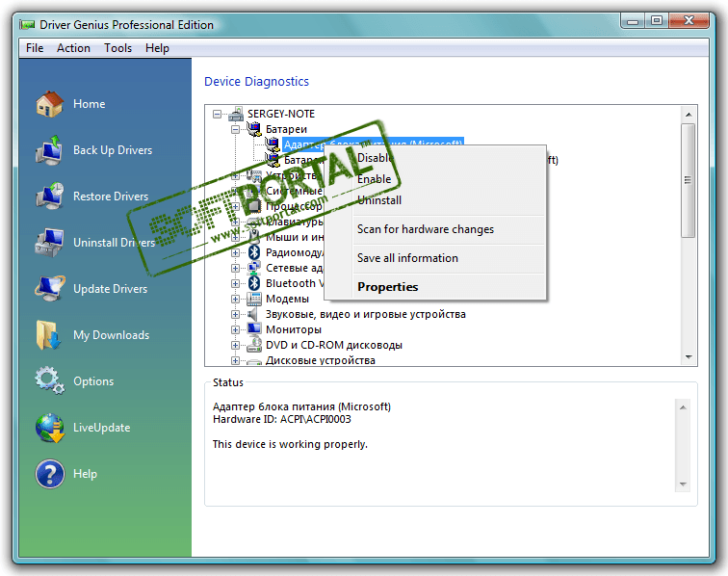Go to Home in the sidebar
The height and width of the screenshot is (576, 728).
click(90, 104)
